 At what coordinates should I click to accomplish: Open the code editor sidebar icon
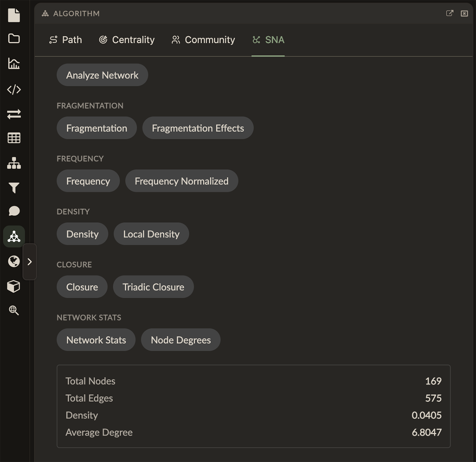14,89
